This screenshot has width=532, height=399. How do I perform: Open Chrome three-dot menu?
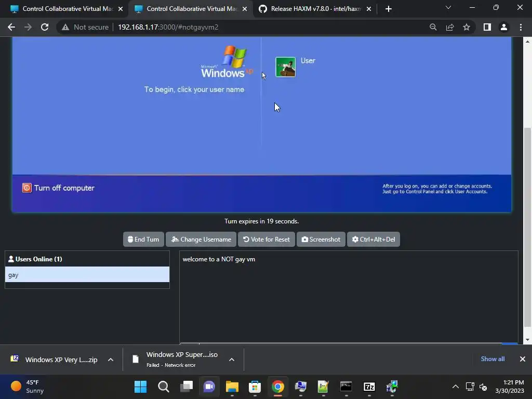(x=521, y=27)
